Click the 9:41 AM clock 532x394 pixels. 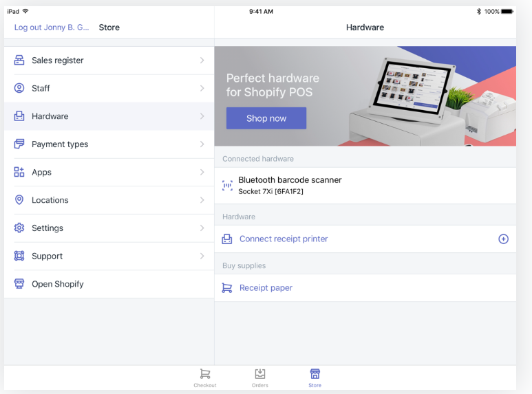click(x=261, y=11)
